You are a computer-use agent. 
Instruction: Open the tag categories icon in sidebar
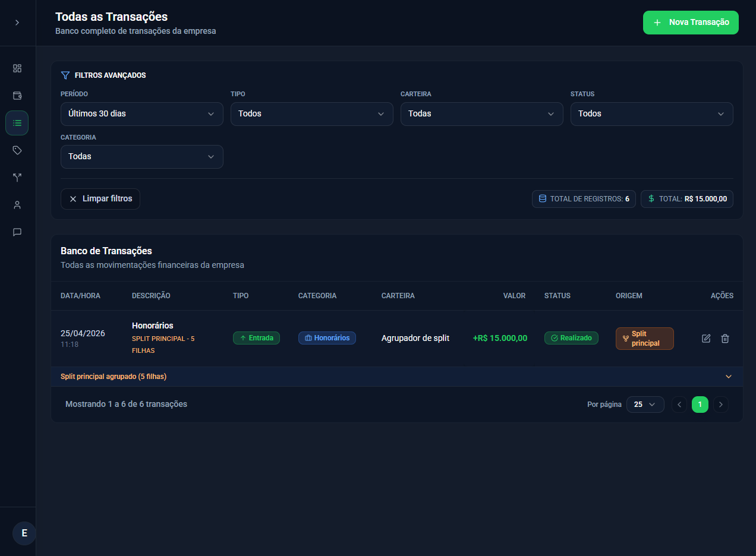[17, 150]
